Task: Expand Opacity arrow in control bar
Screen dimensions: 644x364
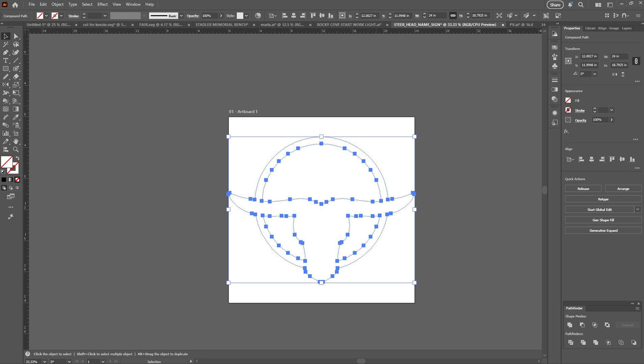Action: (221, 16)
